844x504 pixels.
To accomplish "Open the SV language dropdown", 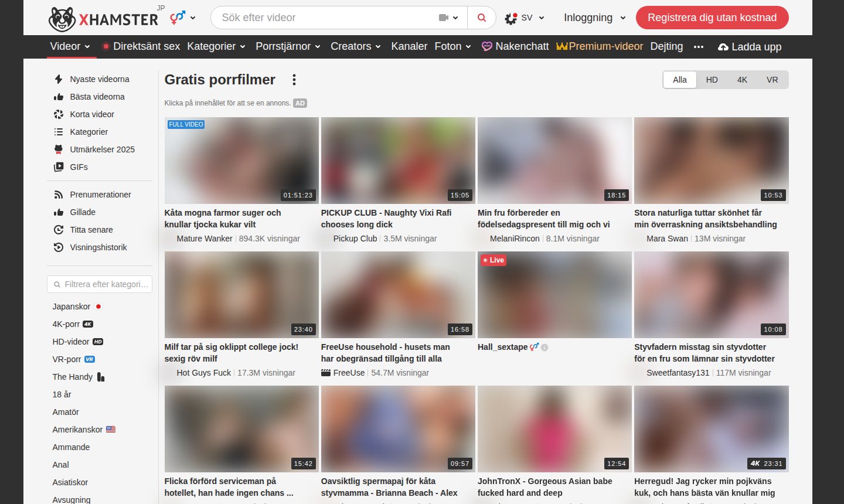I will point(525,18).
